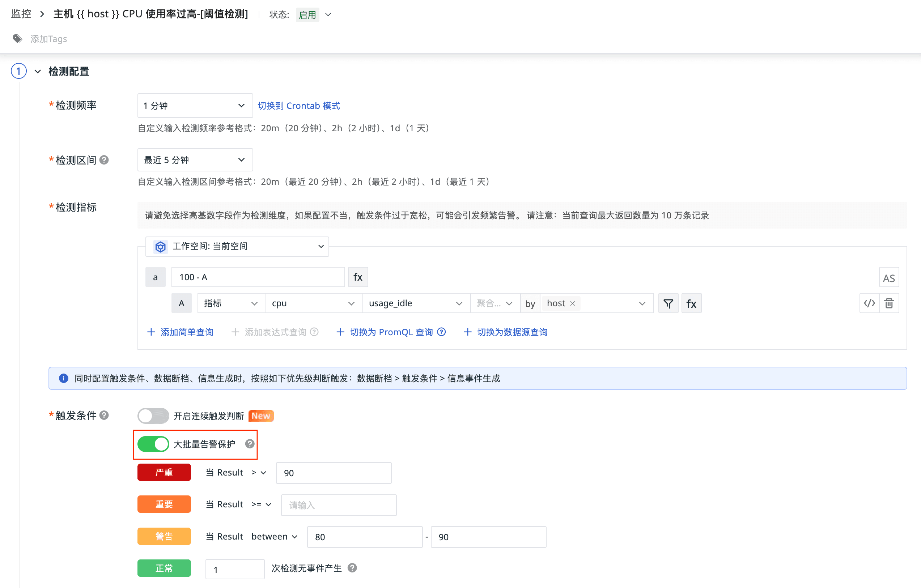Click 切换为 PromQL 查询
Screen dimensions: 921x588
[x=391, y=332]
